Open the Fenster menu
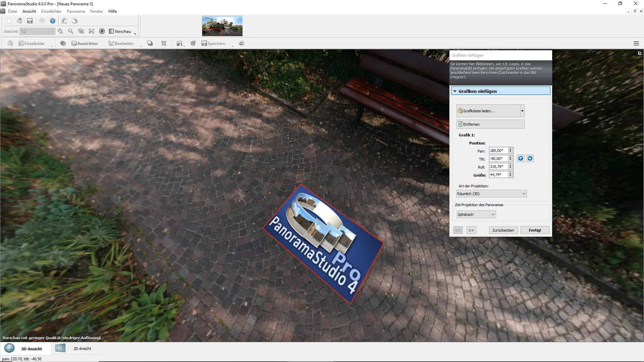 (97, 11)
